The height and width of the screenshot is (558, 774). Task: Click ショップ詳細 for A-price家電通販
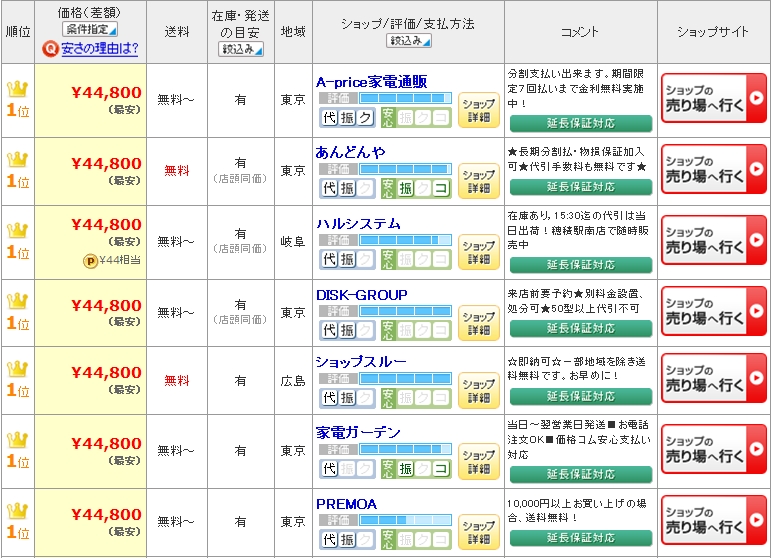pyautogui.click(x=479, y=111)
